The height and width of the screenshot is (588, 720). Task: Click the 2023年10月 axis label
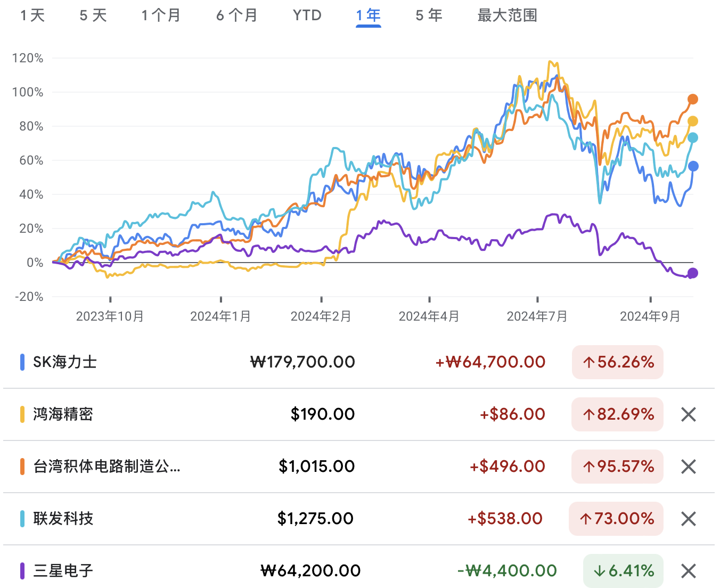pyautogui.click(x=110, y=316)
